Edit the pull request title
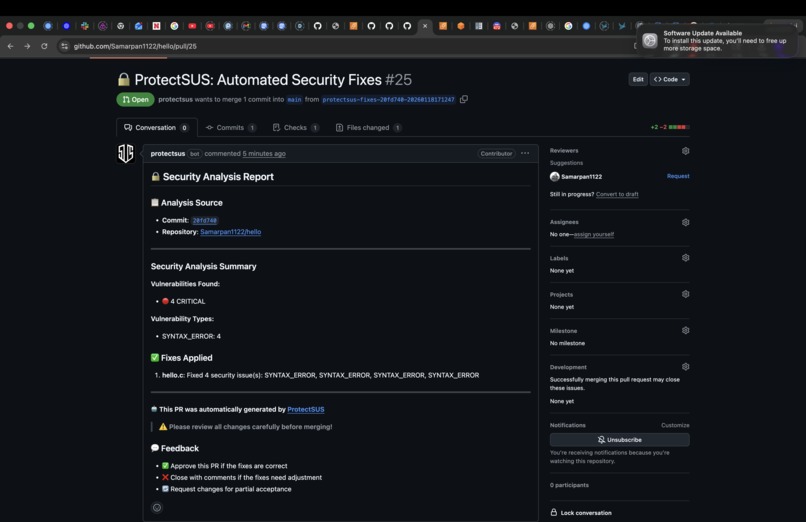806x522 pixels. click(x=638, y=79)
